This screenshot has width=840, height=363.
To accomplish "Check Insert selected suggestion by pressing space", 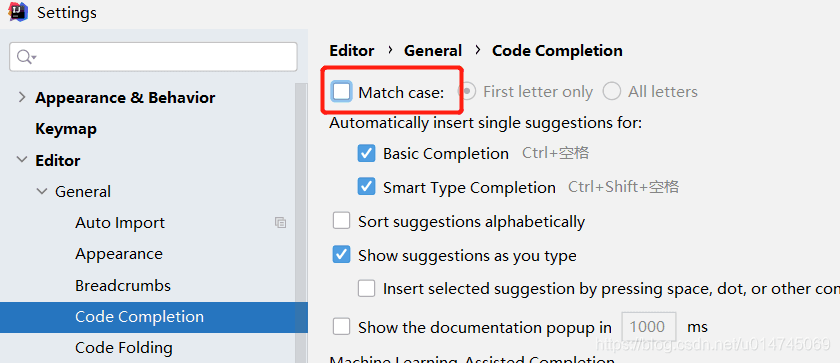I will coord(366,289).
